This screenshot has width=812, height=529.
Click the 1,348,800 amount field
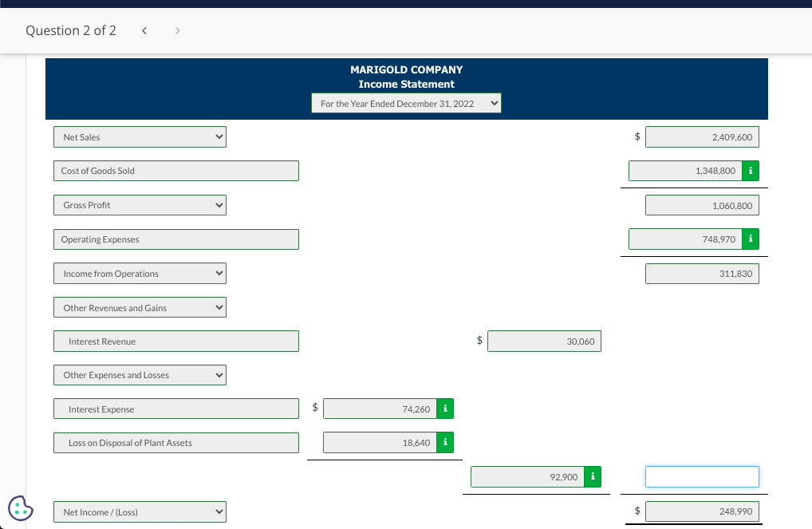tap(686, 171)
